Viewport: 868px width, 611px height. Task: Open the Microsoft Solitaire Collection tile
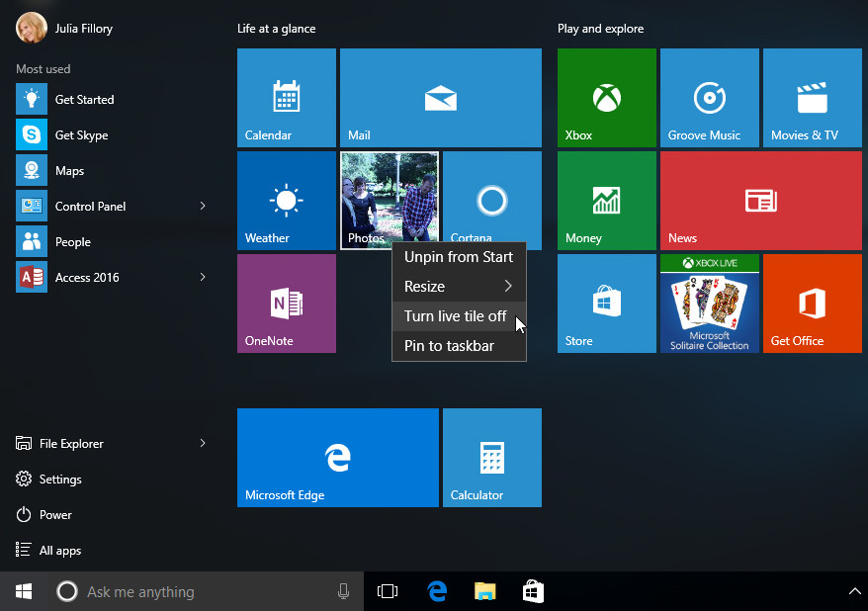[709, 304]
